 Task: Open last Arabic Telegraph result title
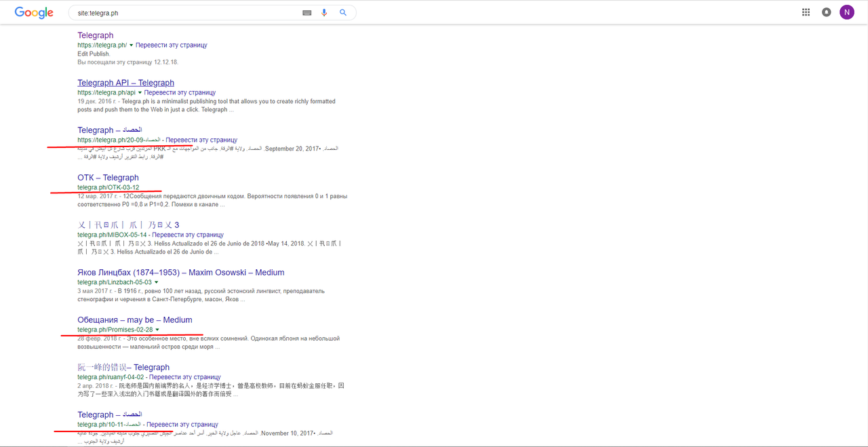[x=110, y=415]
